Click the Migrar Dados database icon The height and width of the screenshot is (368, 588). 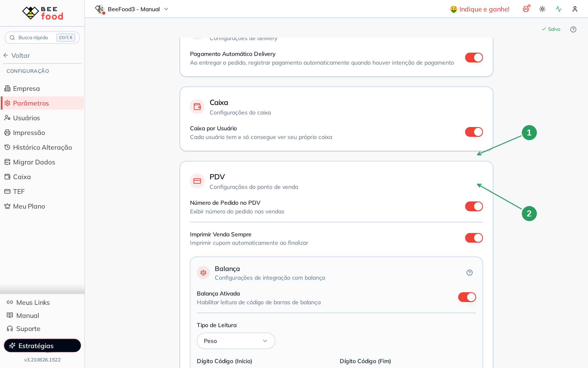click(7, 162)
